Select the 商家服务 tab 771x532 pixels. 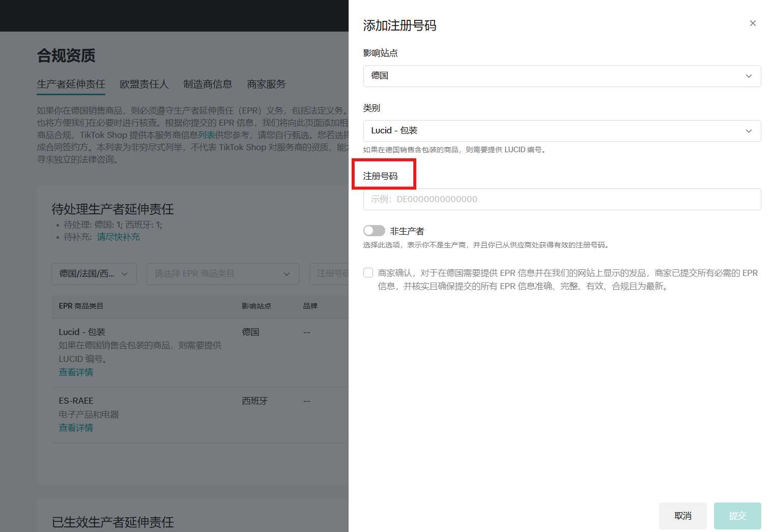click(266, 84)
